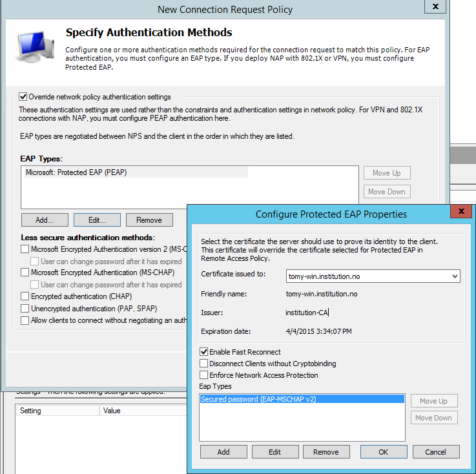Cancel the Protected EAP Properties dialog
Viewport: 476px width, 474px height.
point(435,452)
